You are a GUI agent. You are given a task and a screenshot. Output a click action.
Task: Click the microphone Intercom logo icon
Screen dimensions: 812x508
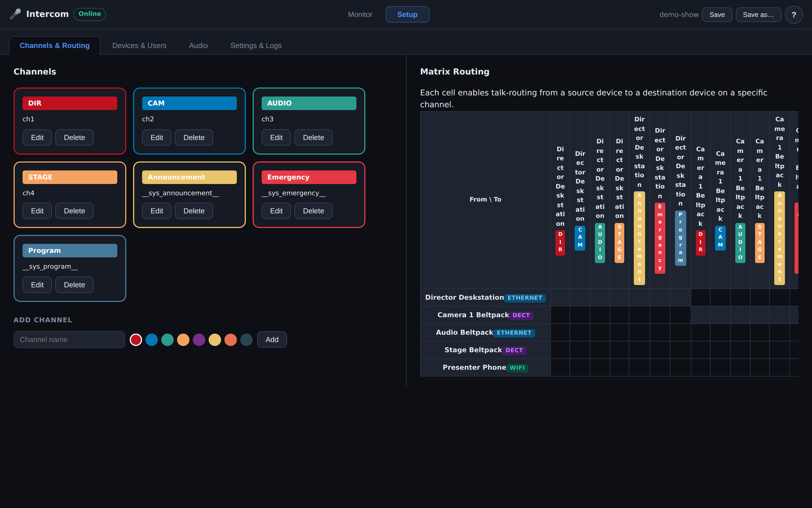pos(16,14)
